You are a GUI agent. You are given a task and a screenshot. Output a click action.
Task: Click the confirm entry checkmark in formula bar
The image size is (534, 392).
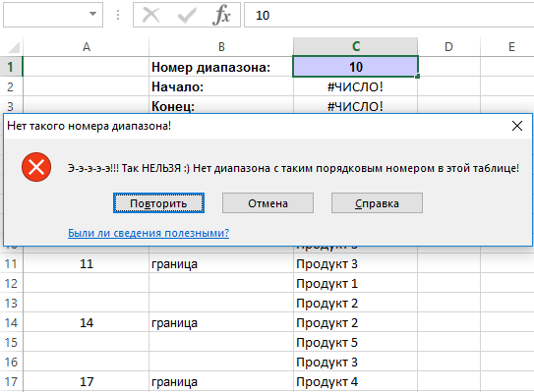[187, 15]
